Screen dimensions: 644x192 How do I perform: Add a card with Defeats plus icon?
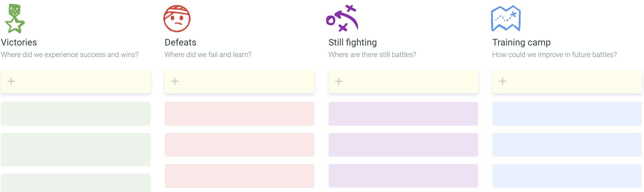click(175, 81)
